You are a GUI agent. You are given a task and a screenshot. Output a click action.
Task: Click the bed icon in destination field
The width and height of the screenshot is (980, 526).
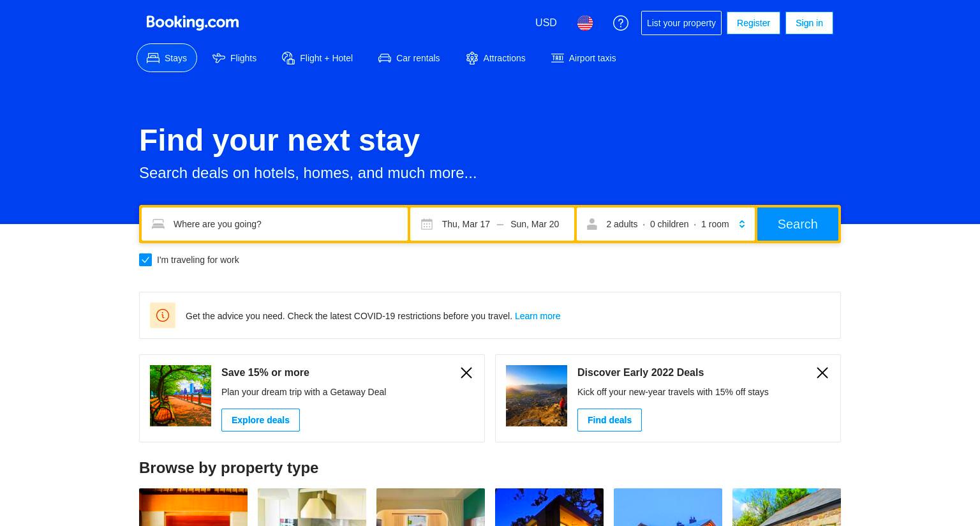(x=158, y=224)
